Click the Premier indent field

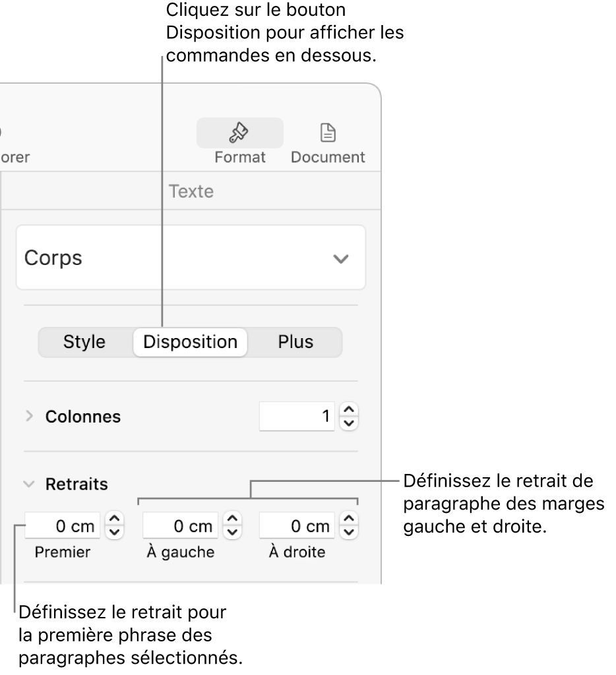click(x=63, y=526)
